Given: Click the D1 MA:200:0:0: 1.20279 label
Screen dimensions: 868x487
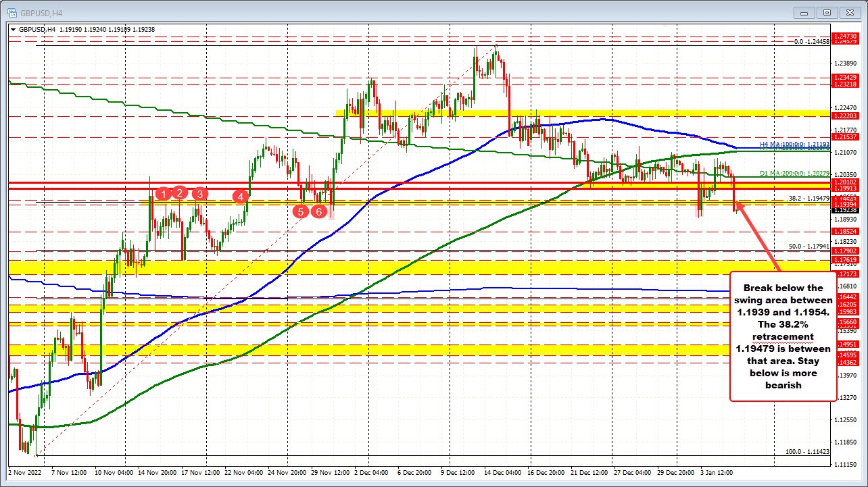Looking at the screenshot, I should click(794, 174).
